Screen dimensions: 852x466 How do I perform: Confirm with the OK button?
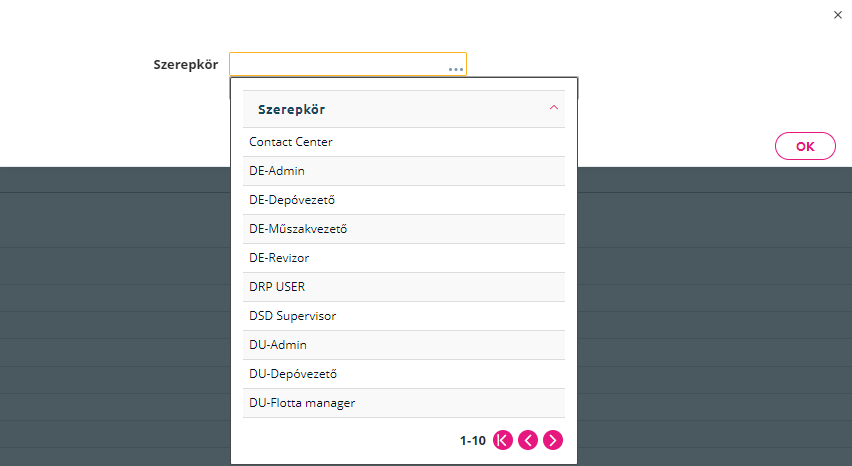click(x=805, y=146)
